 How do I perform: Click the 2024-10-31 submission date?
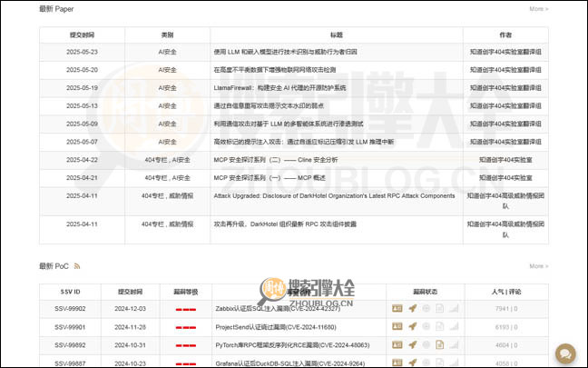130,345
